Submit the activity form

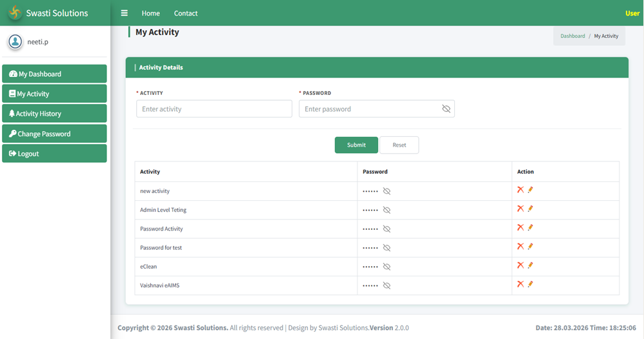tap(356, 145)
